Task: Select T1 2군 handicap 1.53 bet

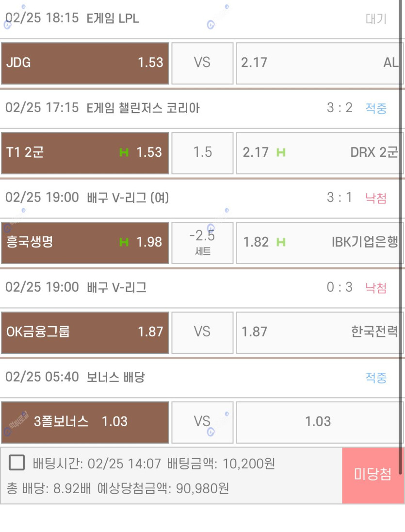Action: pos(85,153)
